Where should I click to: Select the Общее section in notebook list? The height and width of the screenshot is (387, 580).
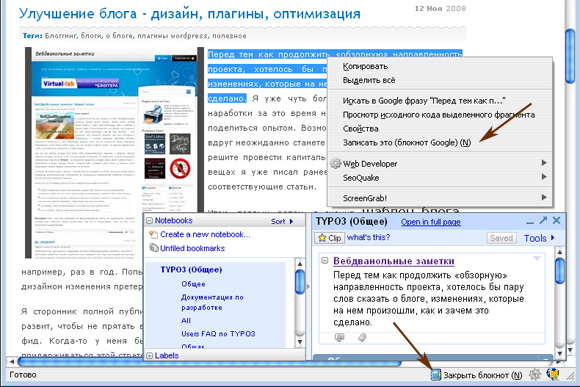[x=193, y=284]
